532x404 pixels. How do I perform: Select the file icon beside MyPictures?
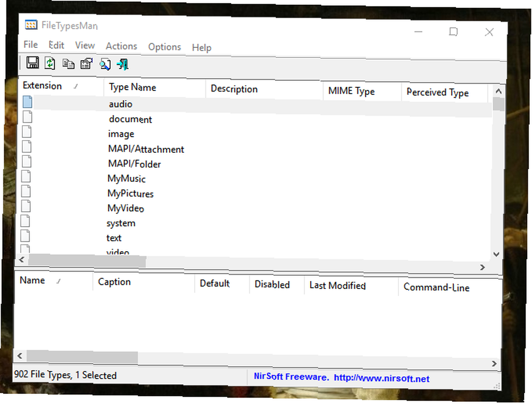[26, 191]
